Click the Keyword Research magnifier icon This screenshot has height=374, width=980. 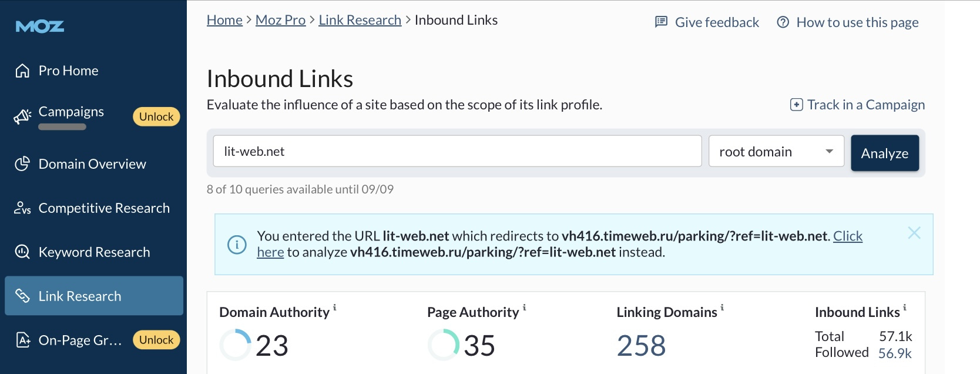click(x=22, y=252)
